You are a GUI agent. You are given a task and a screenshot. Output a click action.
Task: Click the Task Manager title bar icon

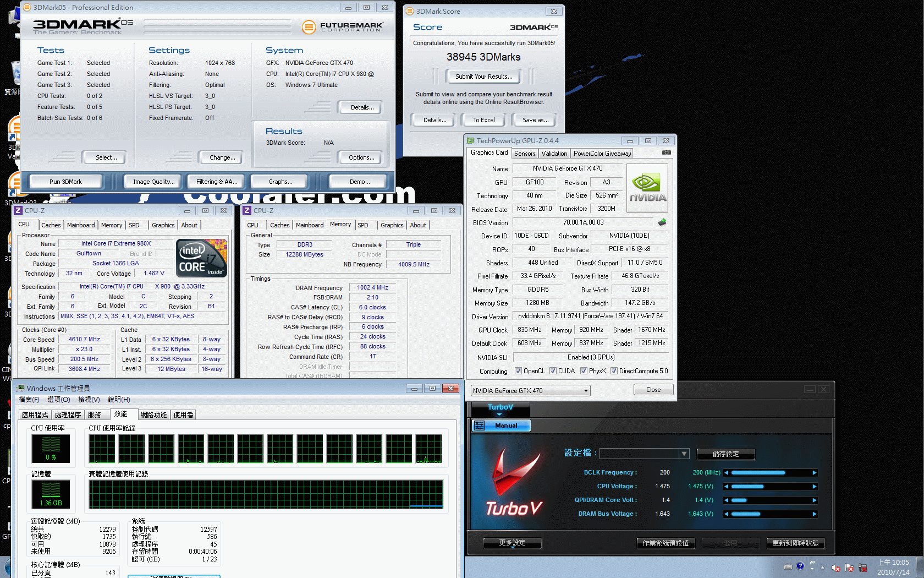tap(20, 388)
